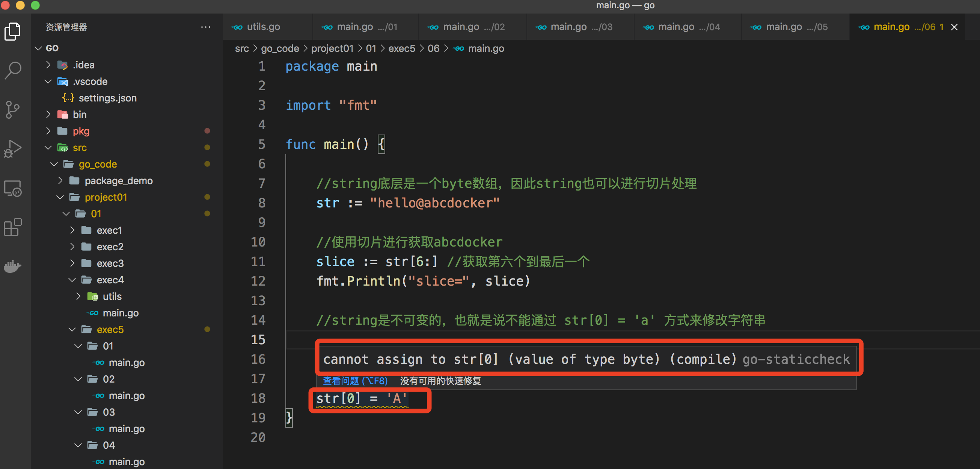Open the Explorer view icon
Image resolution: width=980 pixels, height=469 pixels.
13,31
